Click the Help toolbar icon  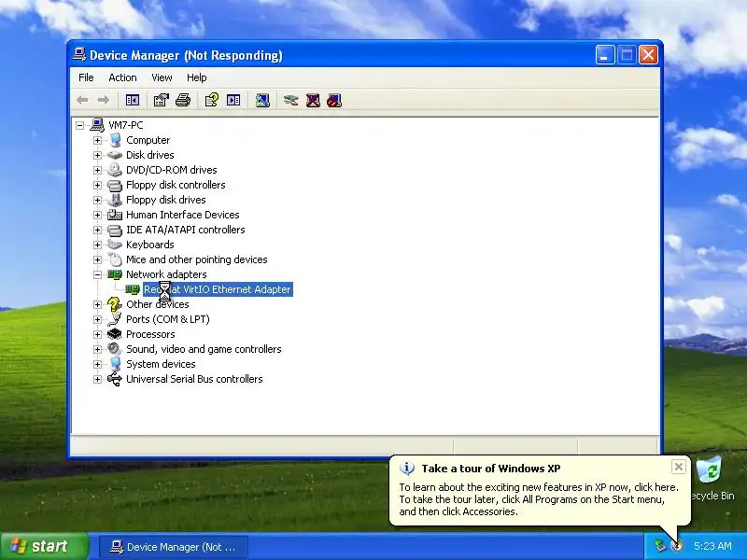coord(212,100)
